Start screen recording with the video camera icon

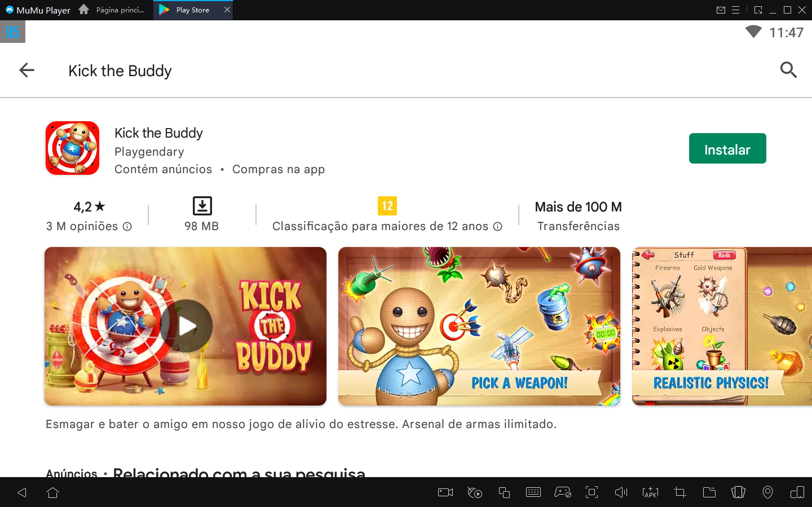coord(445,492)
